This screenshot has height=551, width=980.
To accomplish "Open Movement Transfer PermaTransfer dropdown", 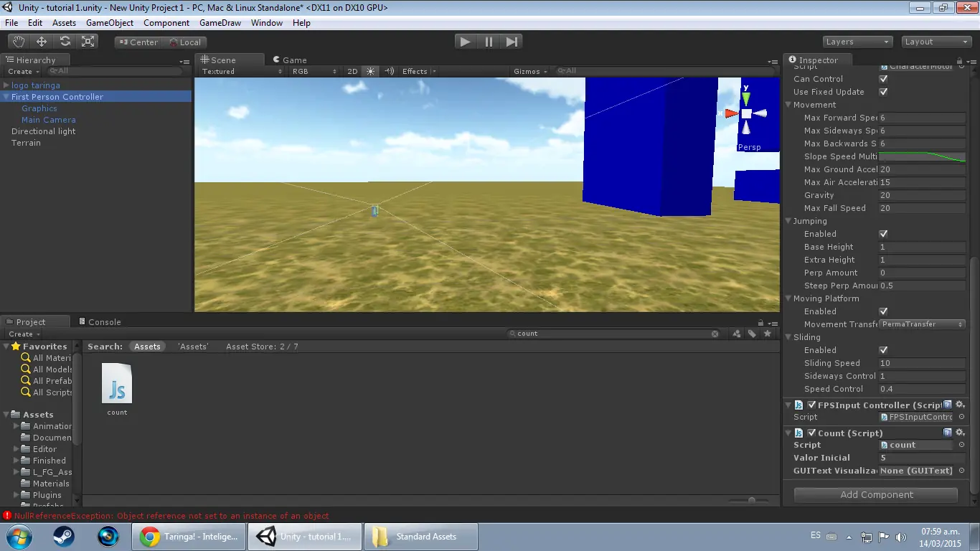I will 923,324.
